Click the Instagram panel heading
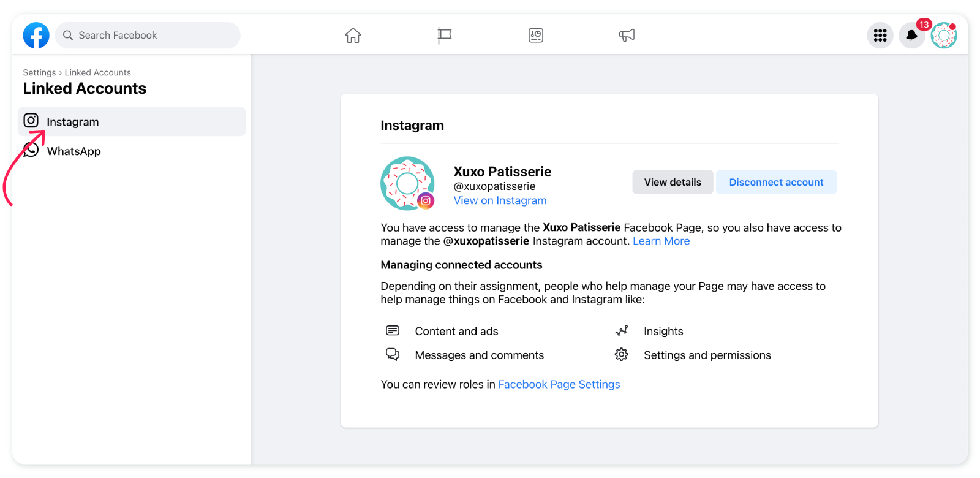The image size is (980, 478). 412,126
